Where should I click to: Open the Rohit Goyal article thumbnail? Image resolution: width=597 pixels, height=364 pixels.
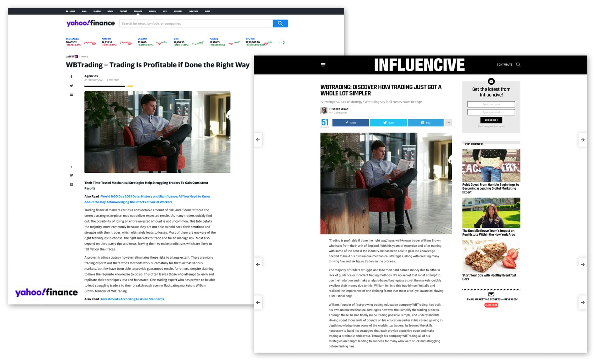pyautogui.click(x=491, y=166)
